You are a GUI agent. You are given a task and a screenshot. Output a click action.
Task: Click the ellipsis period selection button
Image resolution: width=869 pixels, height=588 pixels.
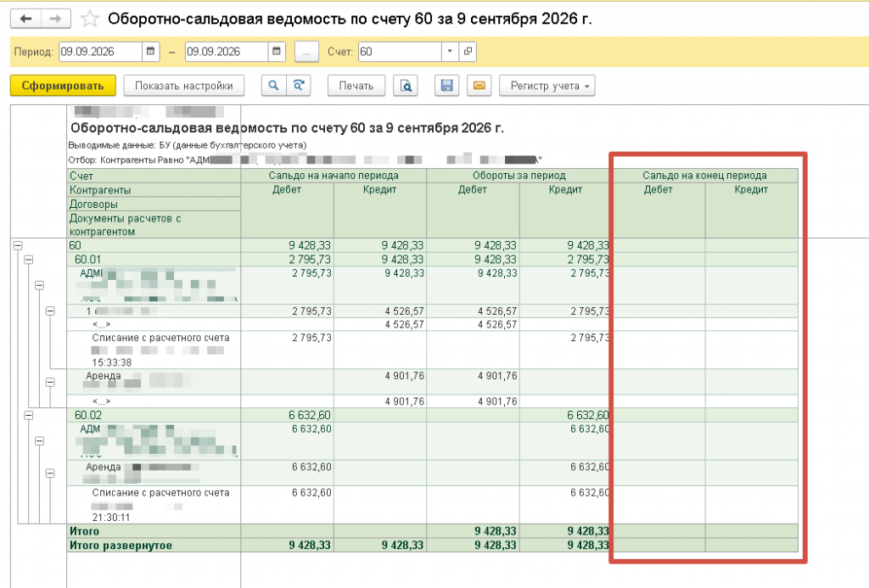pyautogui.click(x=306, y=52)
